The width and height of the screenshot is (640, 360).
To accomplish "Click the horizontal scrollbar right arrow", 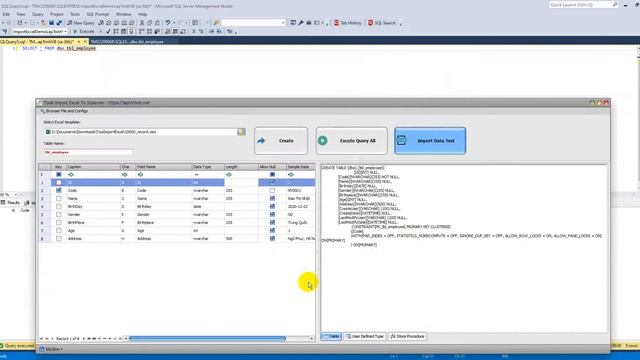I will (312, 338).
